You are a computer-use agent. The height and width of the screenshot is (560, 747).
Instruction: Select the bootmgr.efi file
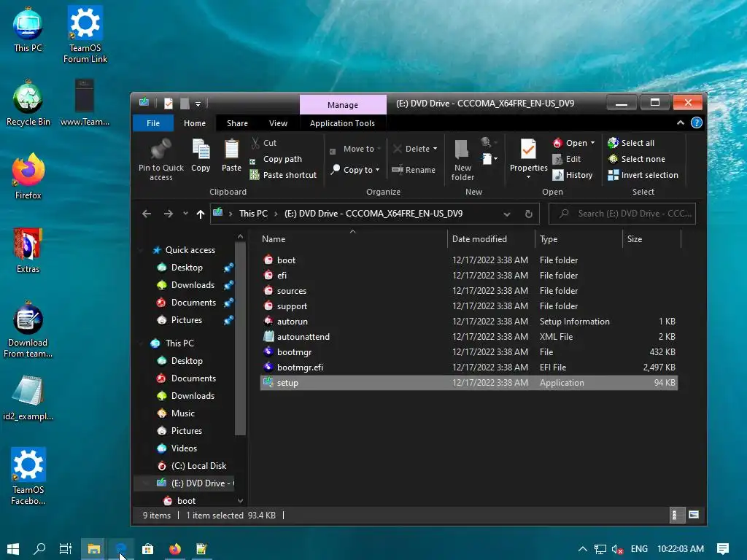point(469,367)
